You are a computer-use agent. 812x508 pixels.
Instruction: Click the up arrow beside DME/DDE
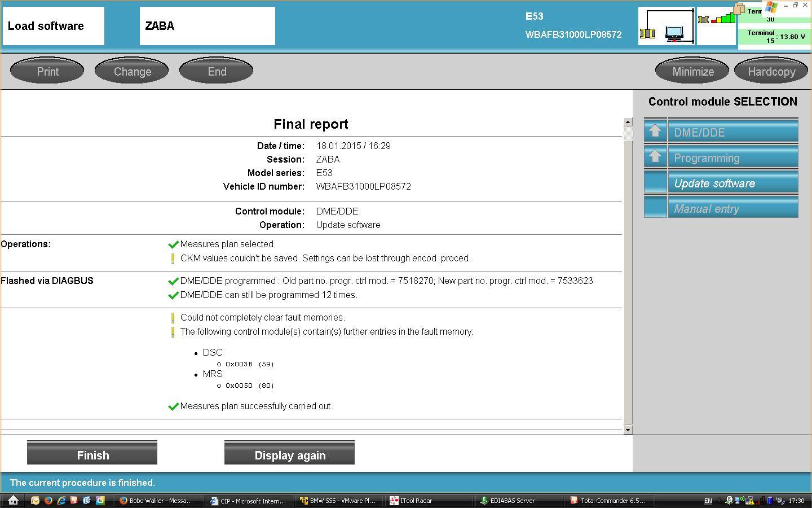tap(655, 132)
